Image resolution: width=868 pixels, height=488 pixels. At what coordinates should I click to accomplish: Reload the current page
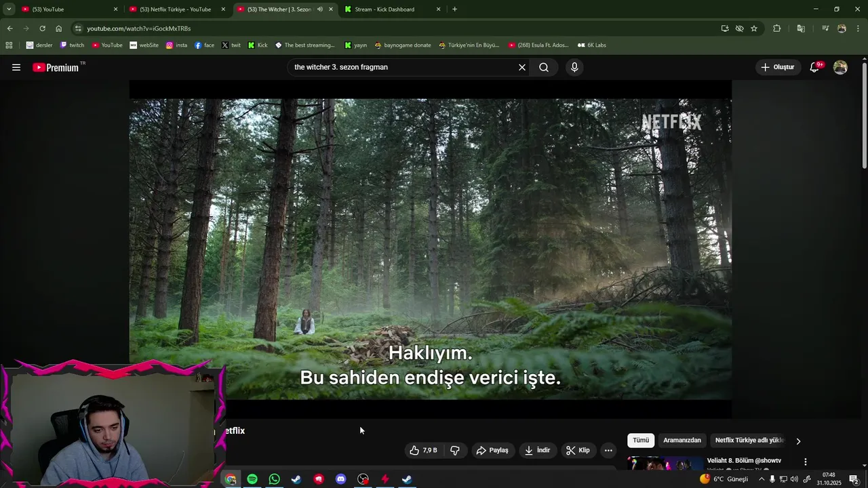pos(42,28)
